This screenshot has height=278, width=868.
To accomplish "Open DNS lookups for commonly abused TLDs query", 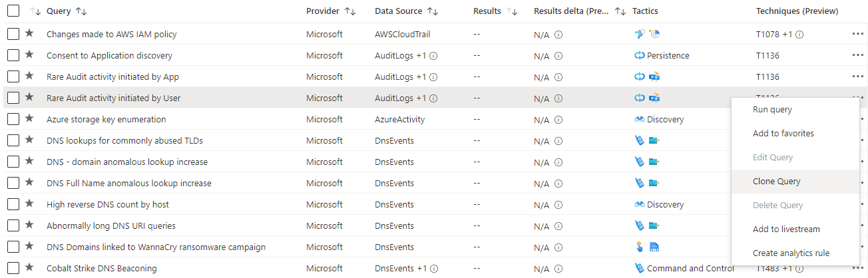I will [124, 140].
